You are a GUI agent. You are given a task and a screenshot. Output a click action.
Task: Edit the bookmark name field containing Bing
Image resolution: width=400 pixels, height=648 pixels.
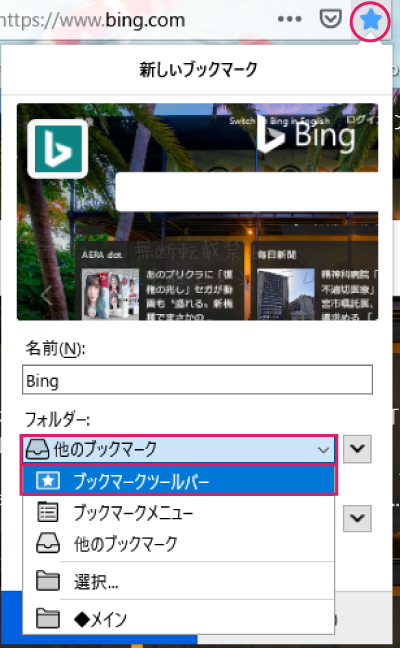click(x=197, y=379)
